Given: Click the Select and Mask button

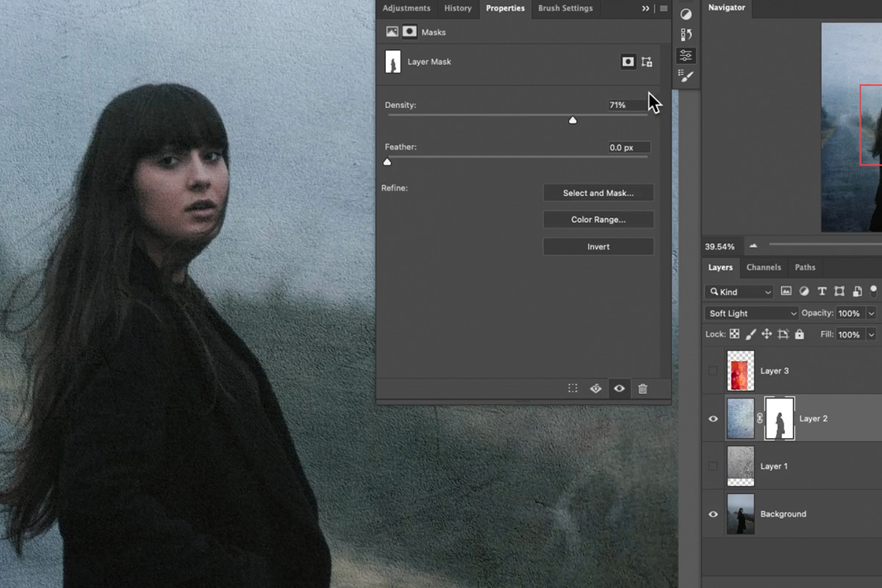Looking at the screenshot, I should pos(598,193).
